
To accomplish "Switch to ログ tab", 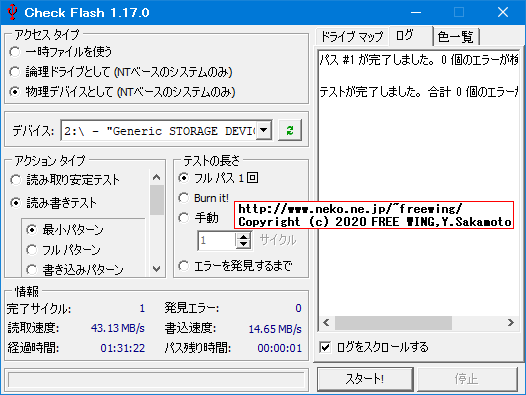I will 411,36.
